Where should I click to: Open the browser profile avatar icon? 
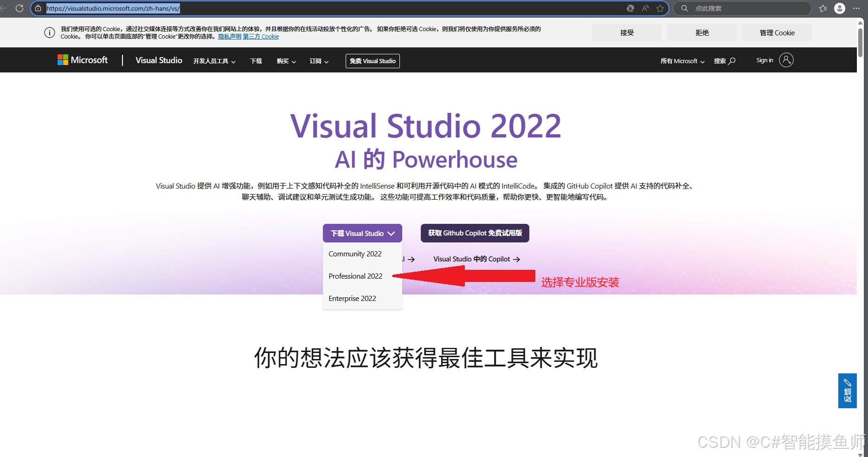[839, 8]
